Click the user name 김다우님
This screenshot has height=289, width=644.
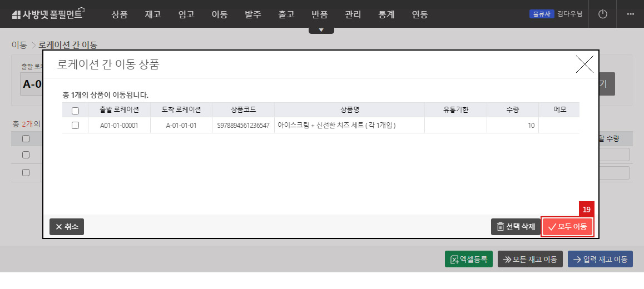[569, 14]
